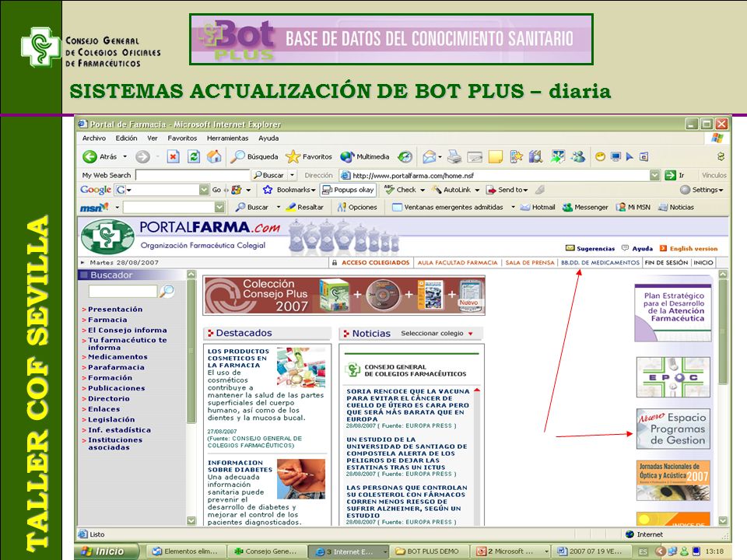
Task: Open Noticias in MSN toolbar
Action: pos(675,207)
